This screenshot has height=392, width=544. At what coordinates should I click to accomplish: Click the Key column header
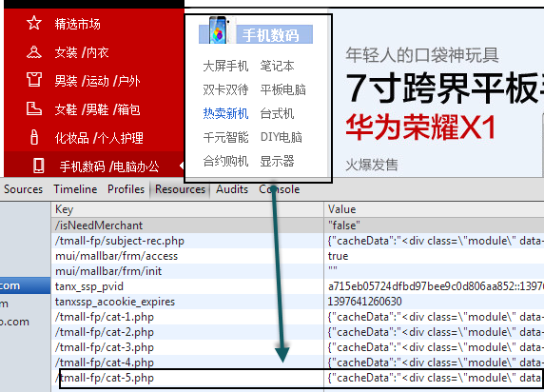click(187, 209)
